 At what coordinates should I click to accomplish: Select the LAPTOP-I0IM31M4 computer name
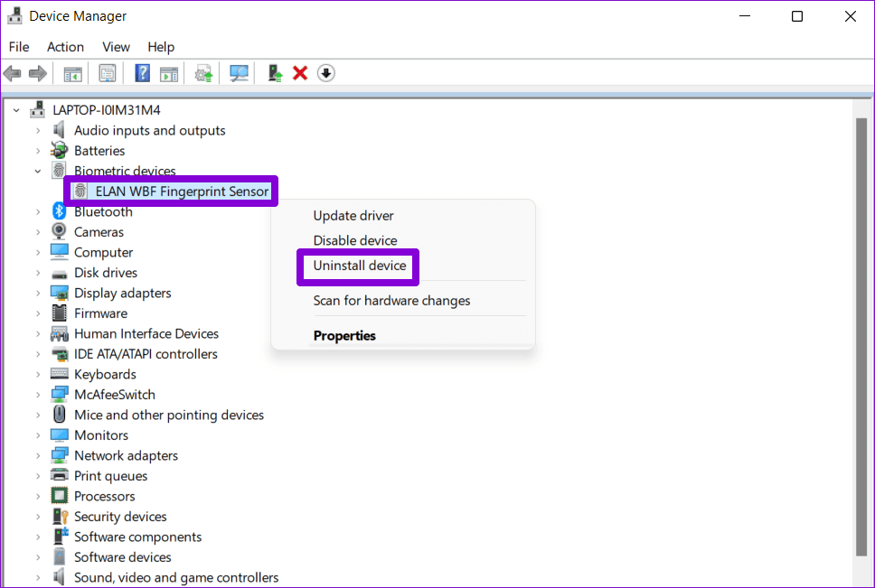[x=106, y=110]
